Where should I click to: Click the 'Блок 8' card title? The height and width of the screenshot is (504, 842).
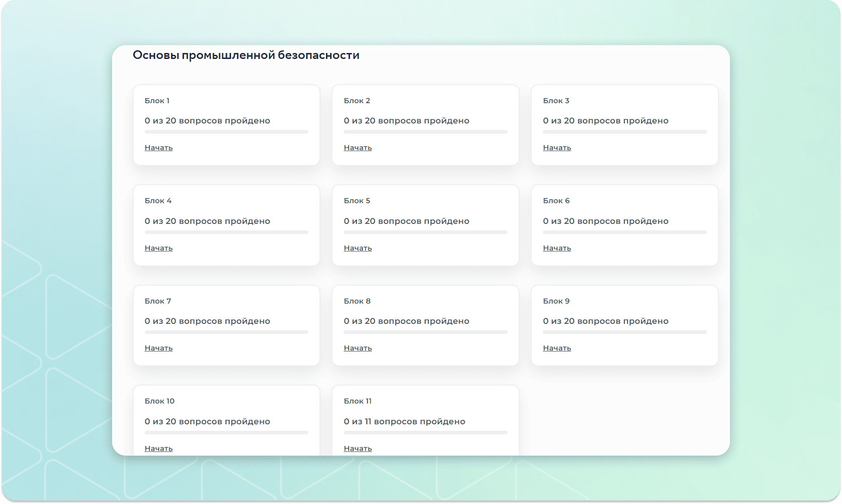click(357, 301)
